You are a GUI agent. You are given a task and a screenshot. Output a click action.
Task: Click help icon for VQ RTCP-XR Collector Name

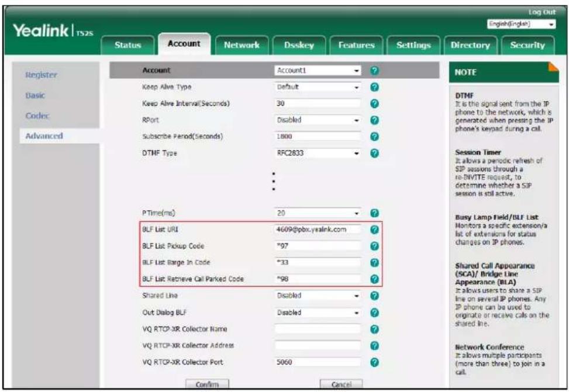(x=374, y=329)
